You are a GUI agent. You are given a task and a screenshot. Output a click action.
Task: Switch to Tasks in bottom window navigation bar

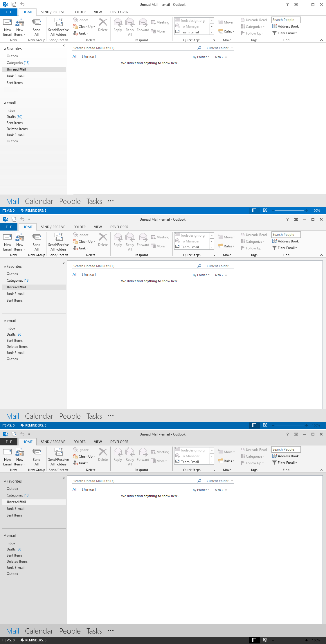point(94,631)
